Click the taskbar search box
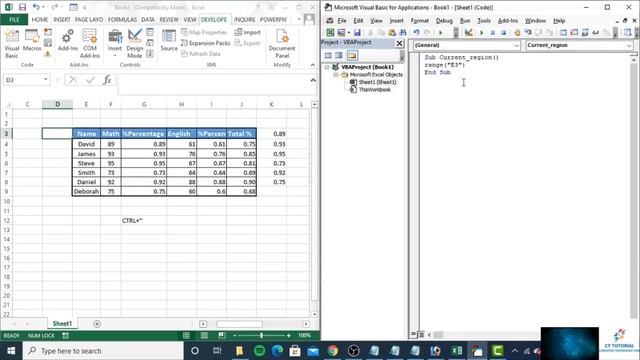Image resolution: width=640 pixels, height=360 pixels. (103, 351)
